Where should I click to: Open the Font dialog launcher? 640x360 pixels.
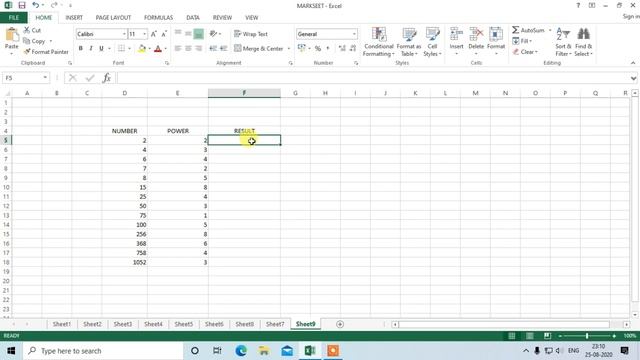click(x=167, y=63)
